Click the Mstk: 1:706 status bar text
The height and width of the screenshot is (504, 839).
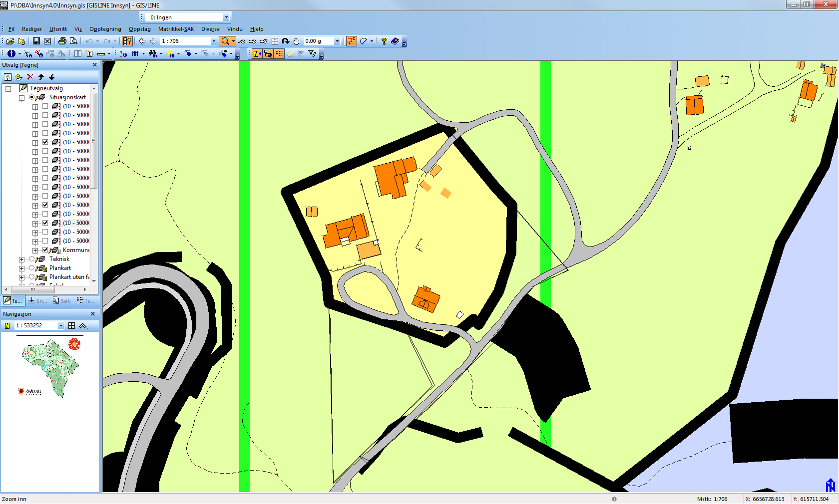(712, 499)
